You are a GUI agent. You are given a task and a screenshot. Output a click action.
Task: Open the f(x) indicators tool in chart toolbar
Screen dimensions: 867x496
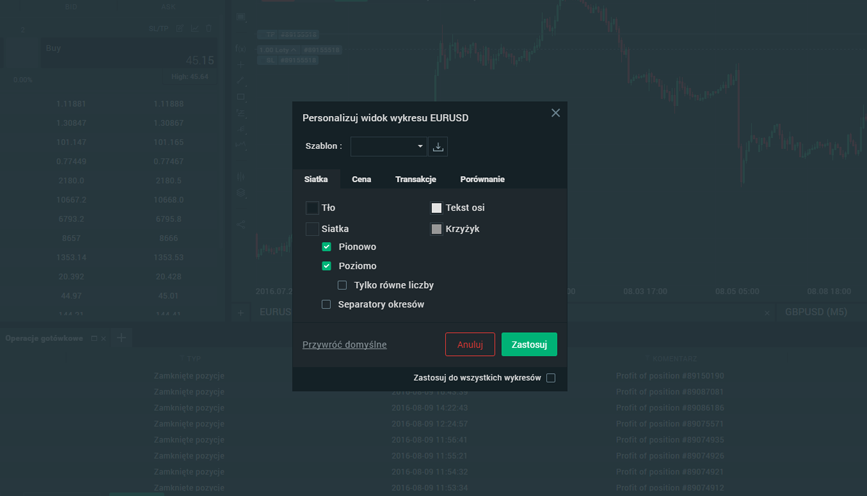click(x=241, y=49)
